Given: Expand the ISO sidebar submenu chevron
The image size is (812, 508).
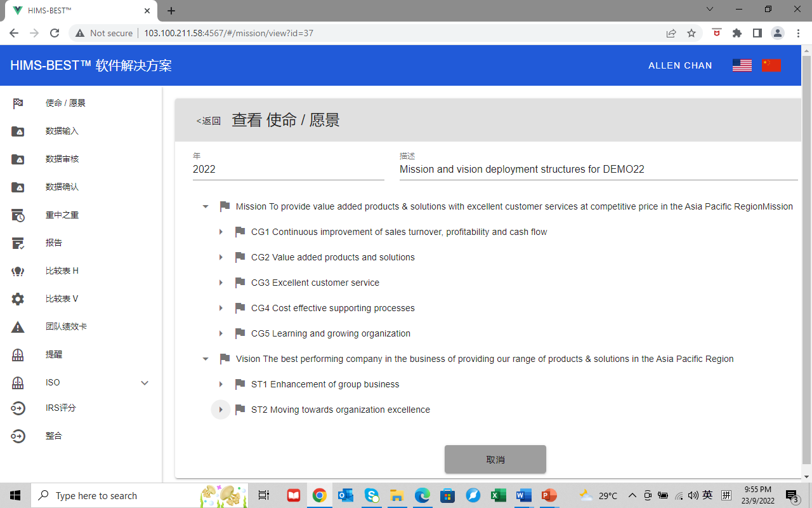Looking at the screenshot, I should [145, 383].
